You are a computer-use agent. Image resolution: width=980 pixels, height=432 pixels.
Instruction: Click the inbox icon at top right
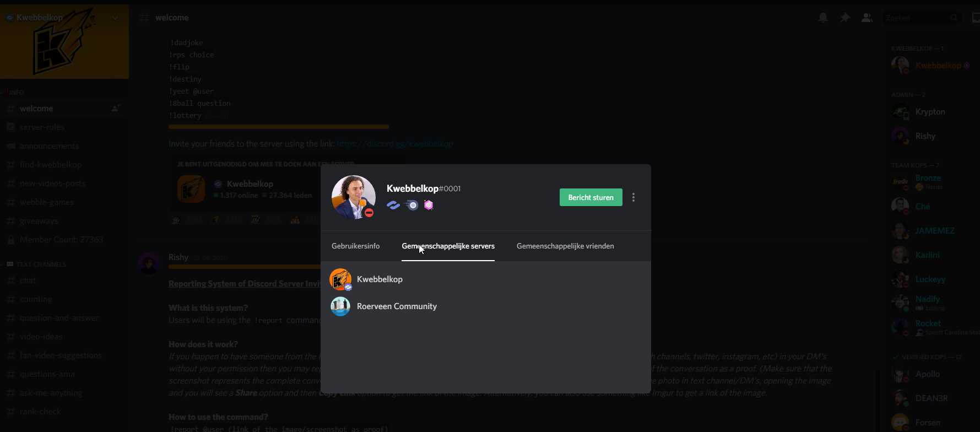pyautogui.click(x=976, y=18)
